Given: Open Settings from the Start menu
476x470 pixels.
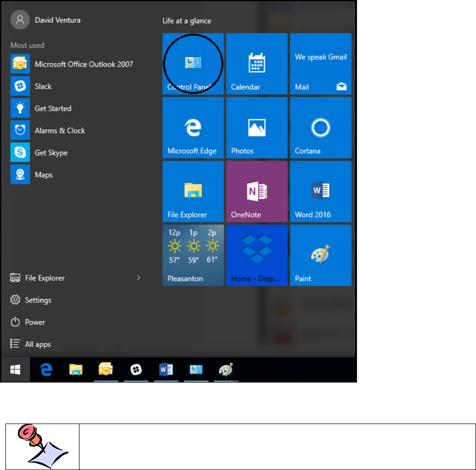Looking at the screenshot, I should pyautogui.click(x=31, y=300).
